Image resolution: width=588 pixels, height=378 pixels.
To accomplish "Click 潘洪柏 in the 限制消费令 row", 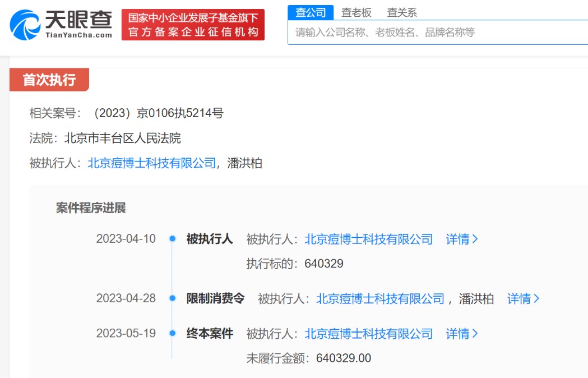I will pyautogui.click(x=476, y=299).
